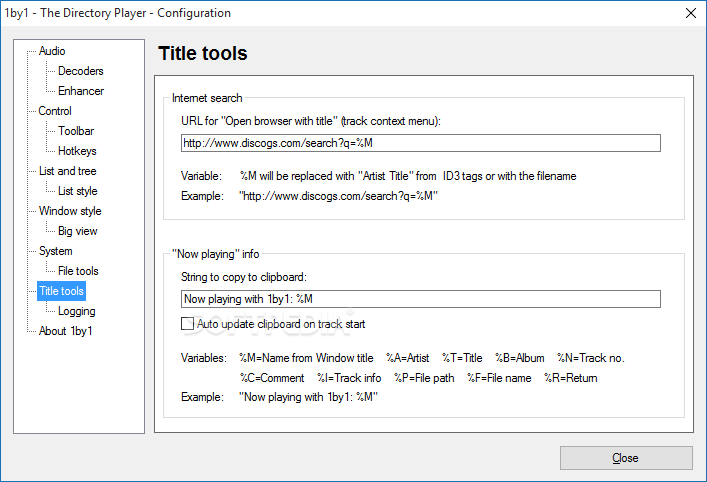The image size is (707, 482).
Task: Enable Auto update clipboard on track start
Action: 187,324
